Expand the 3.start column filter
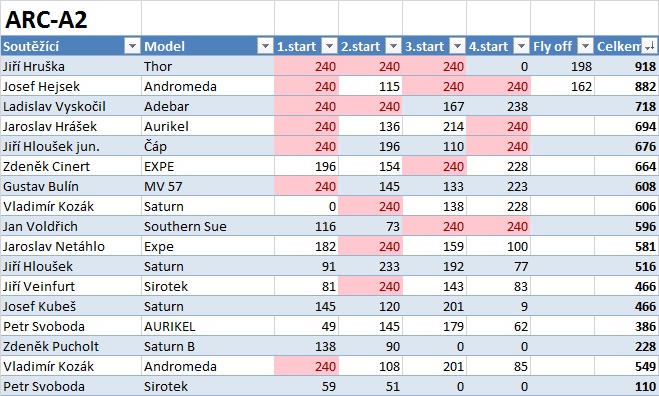659x396 pixels. tap(457, 46)
